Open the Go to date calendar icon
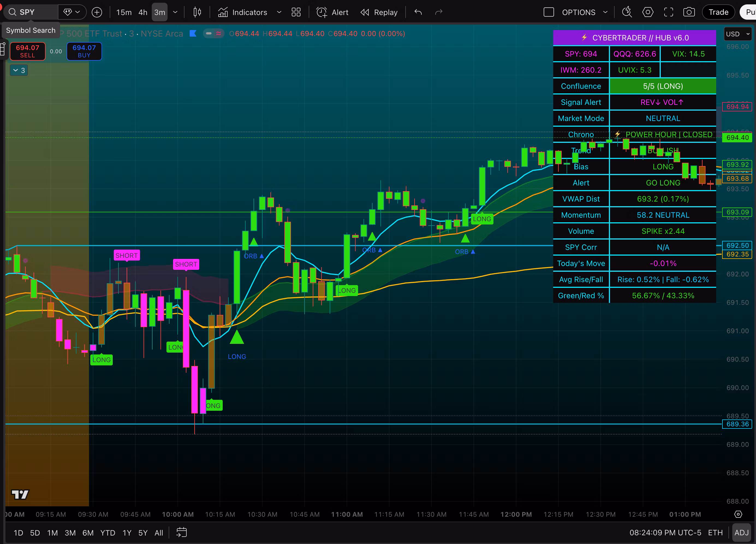The height and width of the screenshot is (544, 756). click(x=181, y=532)
